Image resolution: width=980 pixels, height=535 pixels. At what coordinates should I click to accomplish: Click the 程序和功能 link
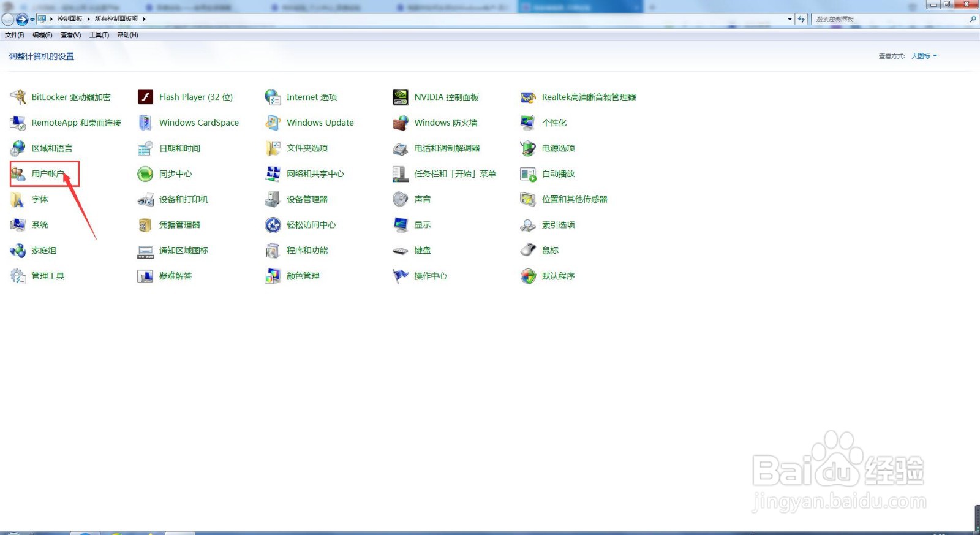click(x=307, y=251)
